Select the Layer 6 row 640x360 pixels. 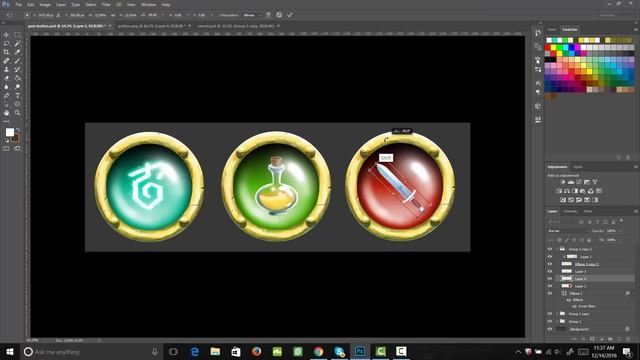pyautogui.click(x=595, y=279)
